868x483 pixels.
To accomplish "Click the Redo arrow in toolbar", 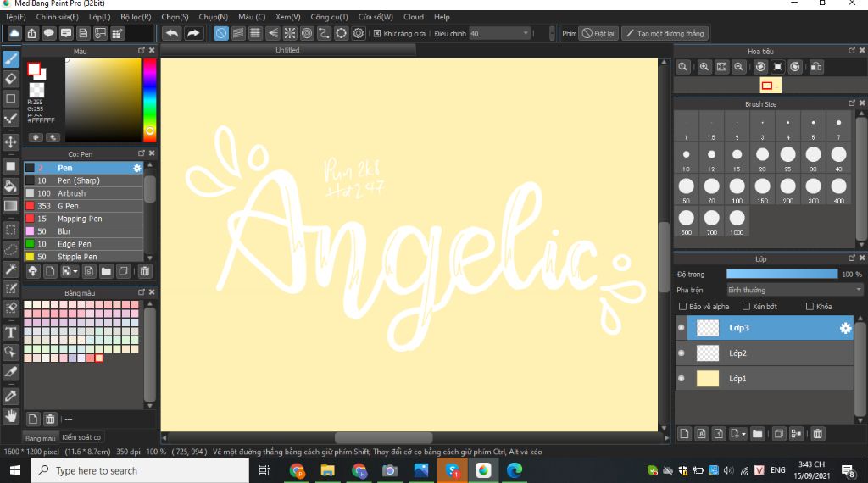I will point(192,34).
